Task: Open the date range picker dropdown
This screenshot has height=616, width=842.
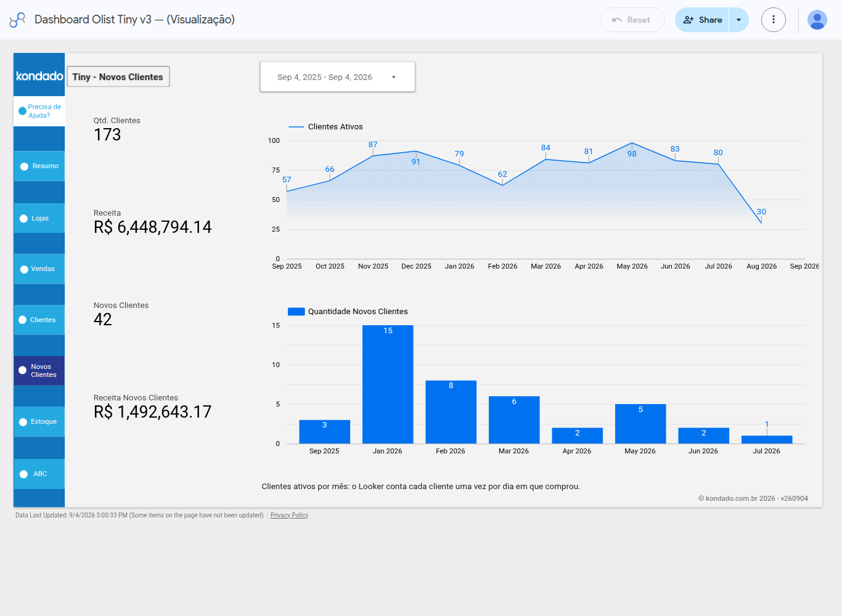Action: click(338, 77)
